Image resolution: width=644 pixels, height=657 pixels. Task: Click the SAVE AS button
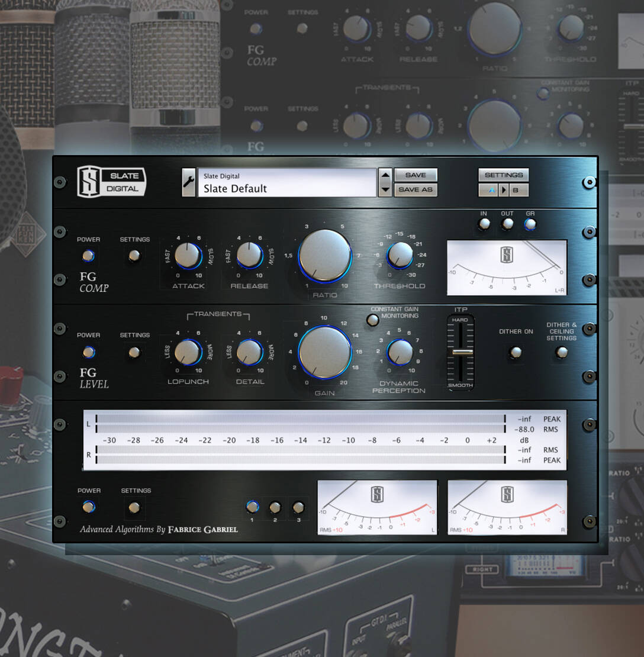(x=416, y=190)
